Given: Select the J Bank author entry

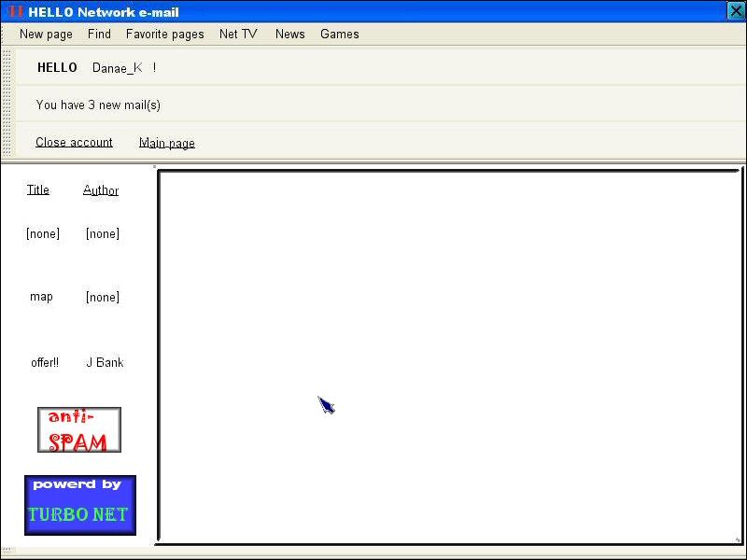Looking at the screenshot, I should click(x=105, y=362).
